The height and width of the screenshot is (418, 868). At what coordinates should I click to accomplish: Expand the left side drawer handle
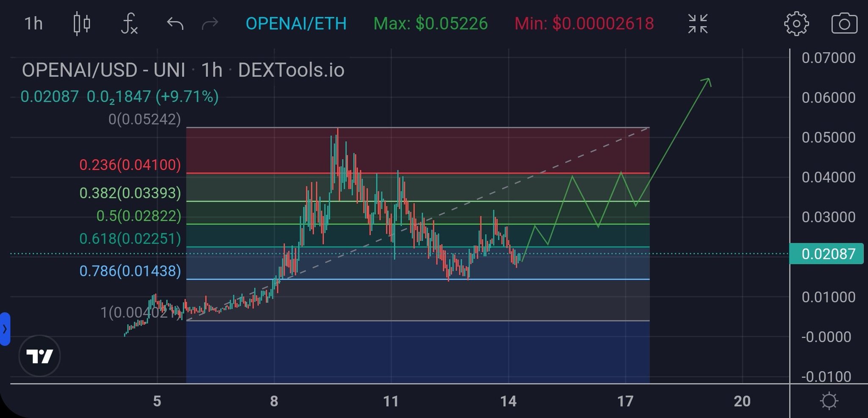[5, 329]
